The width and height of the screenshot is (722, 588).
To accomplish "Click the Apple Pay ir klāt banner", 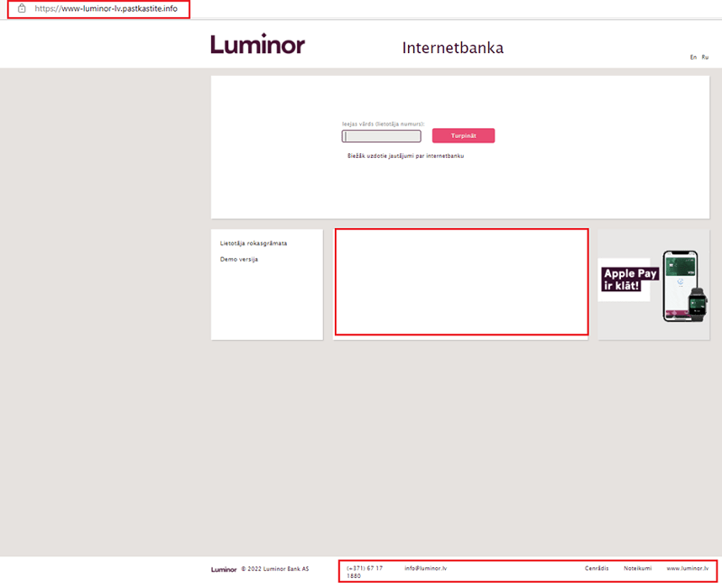I will (653, 285).
